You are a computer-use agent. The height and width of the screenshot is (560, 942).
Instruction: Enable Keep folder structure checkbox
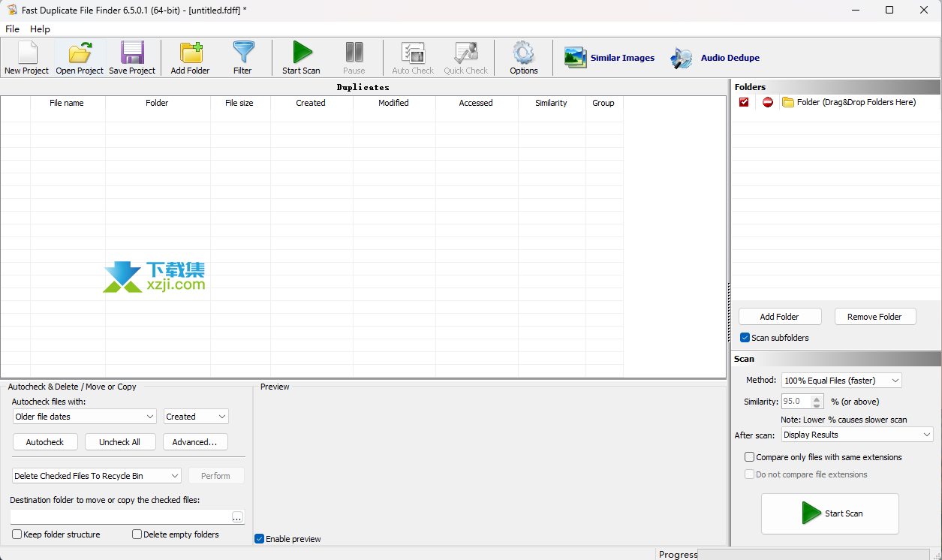pyautogui.click(x=17, y=534)
